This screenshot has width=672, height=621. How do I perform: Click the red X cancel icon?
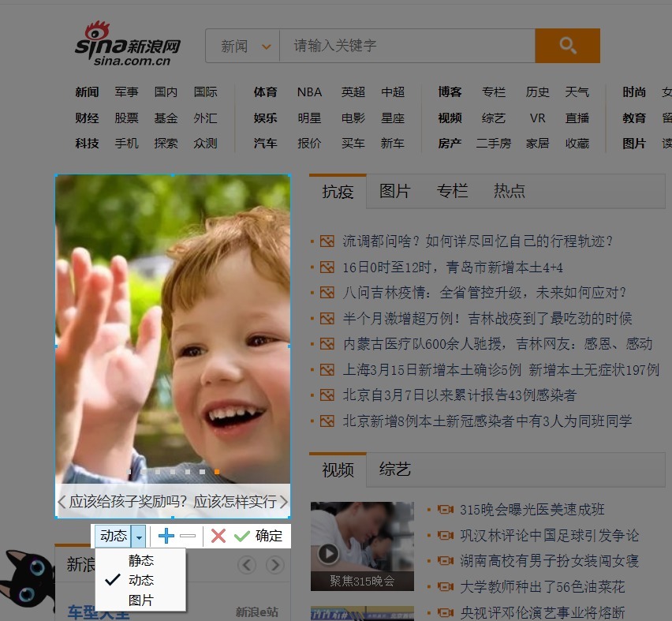[x=218, y=536]
